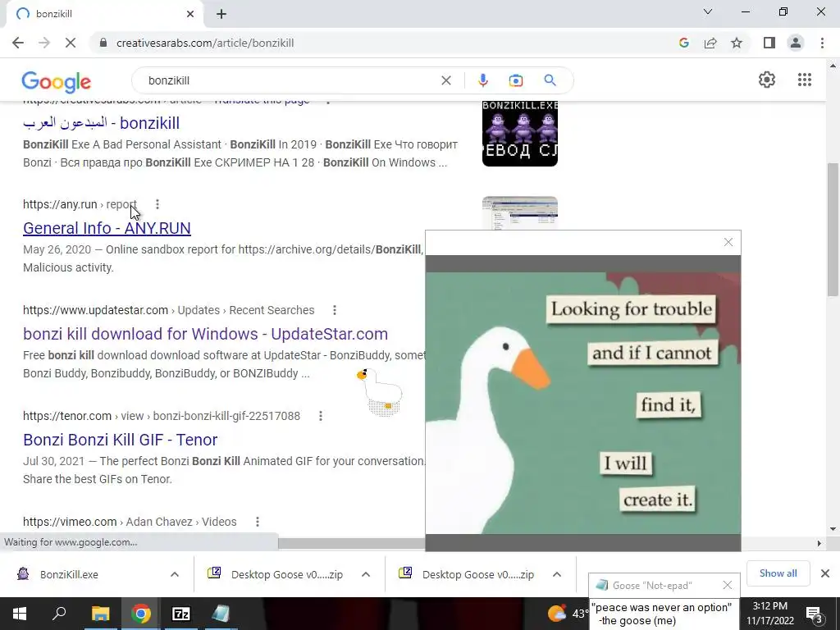The image size is (840, 630).
Task: Close the bonzikill tab
Action: 190,14
